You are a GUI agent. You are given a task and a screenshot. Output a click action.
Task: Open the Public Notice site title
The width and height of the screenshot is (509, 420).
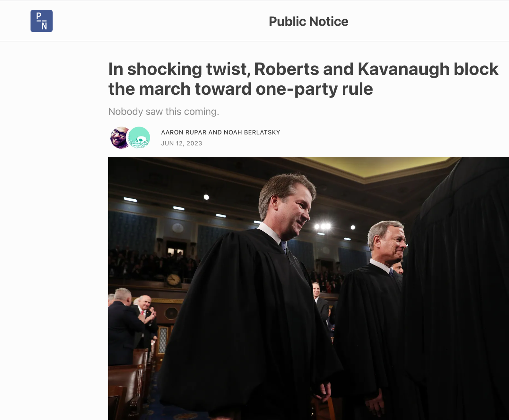coord(308,22)
